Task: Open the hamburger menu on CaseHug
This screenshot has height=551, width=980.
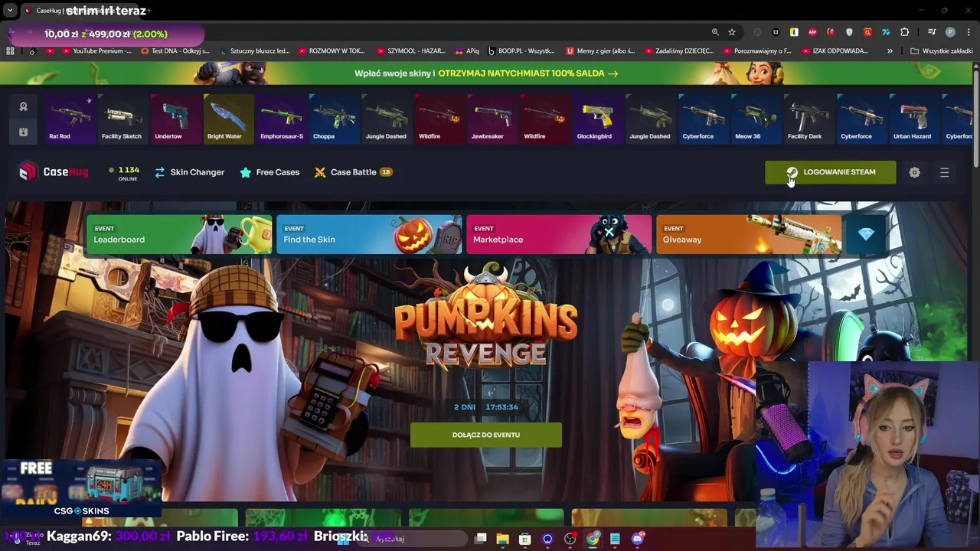Action: (x=944, y=172)
